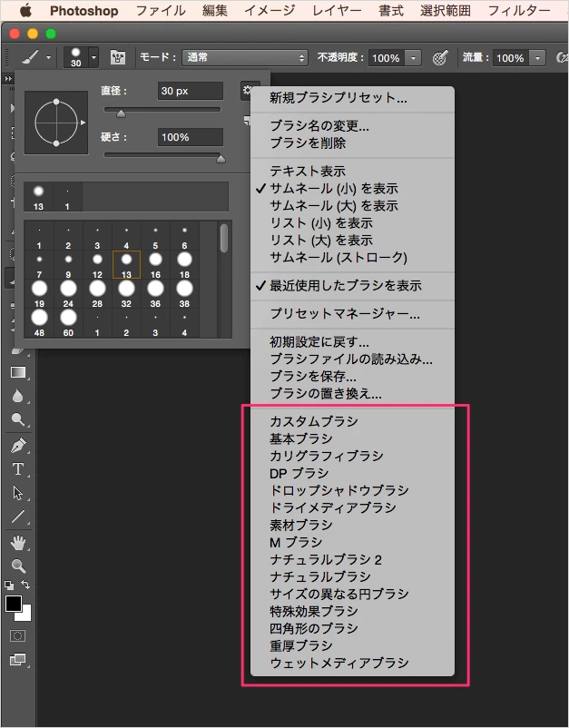Open the brush preset picker dropdown arrow

click(x=93, y=57)
